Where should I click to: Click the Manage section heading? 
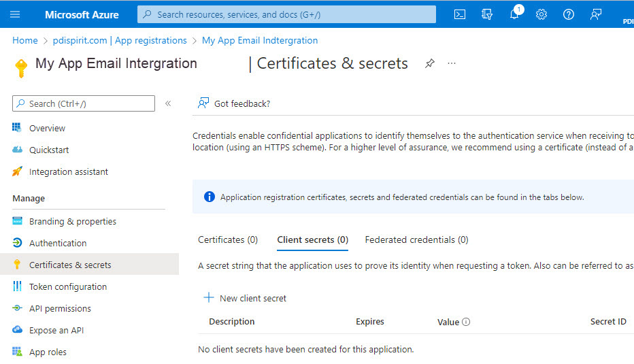tap(29, 199)
